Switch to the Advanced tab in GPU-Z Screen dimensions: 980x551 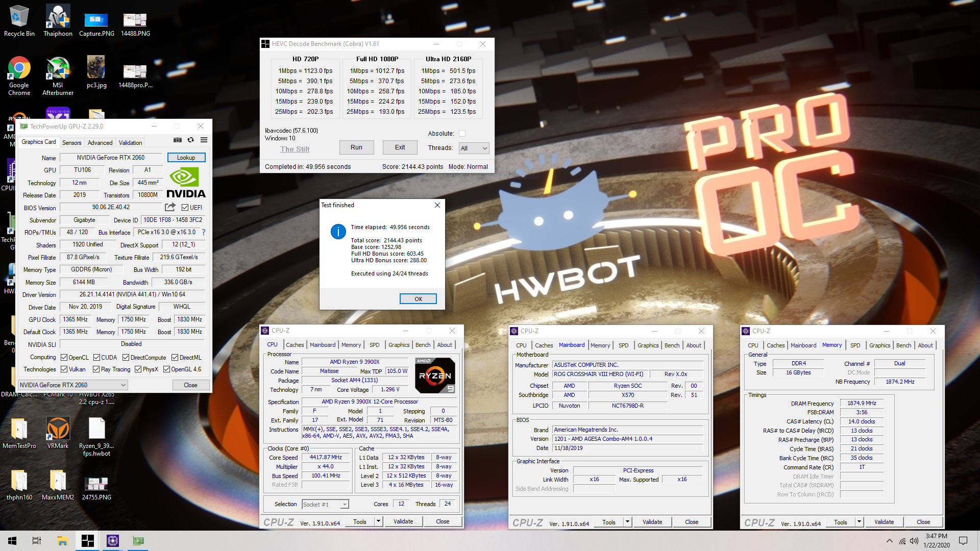(x=100, y=143)
